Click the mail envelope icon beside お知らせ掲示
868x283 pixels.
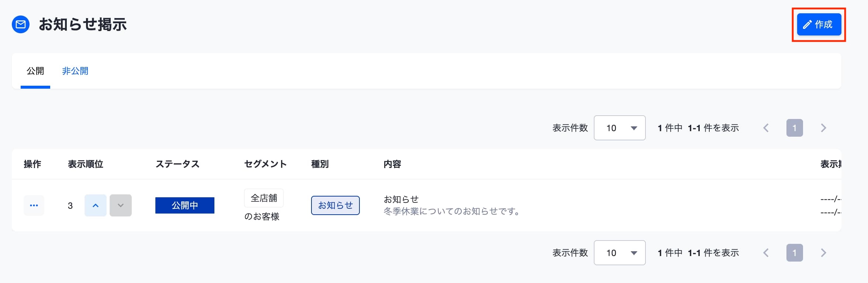[x=21, y=24]
